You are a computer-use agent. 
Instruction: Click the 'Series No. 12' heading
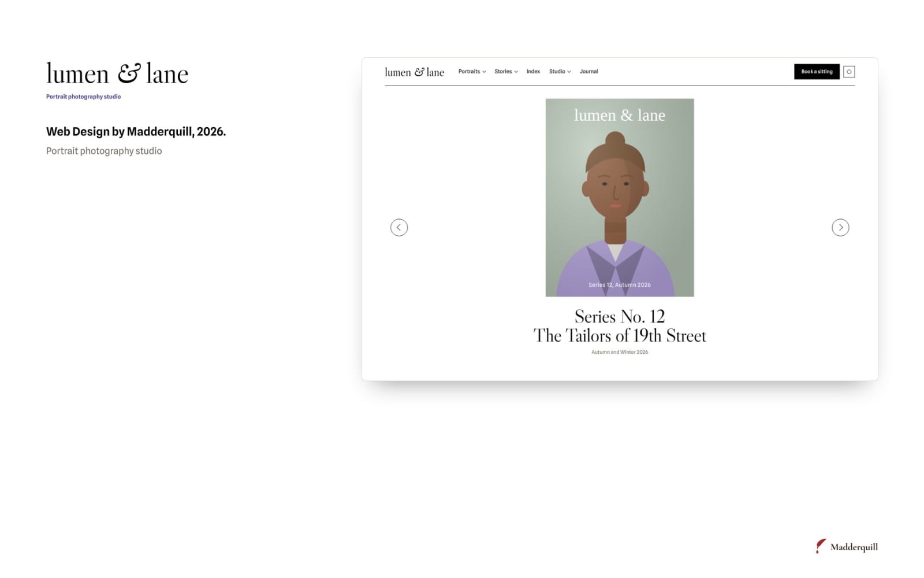[620, 316]
